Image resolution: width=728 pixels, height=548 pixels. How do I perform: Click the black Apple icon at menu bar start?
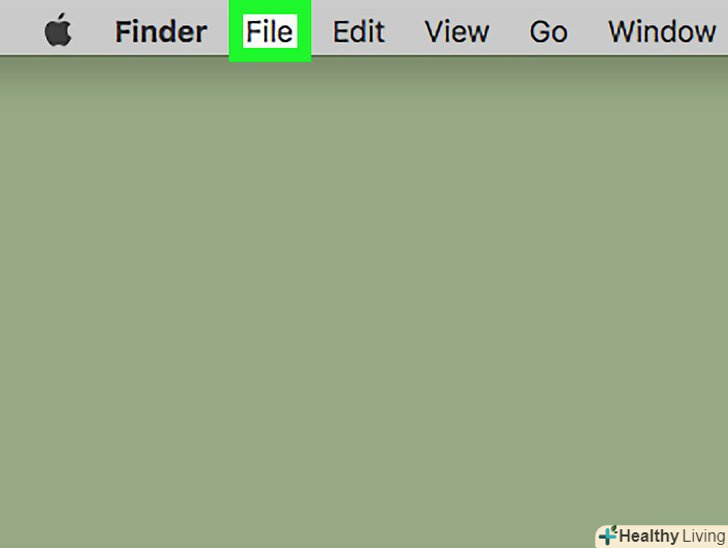58,30
